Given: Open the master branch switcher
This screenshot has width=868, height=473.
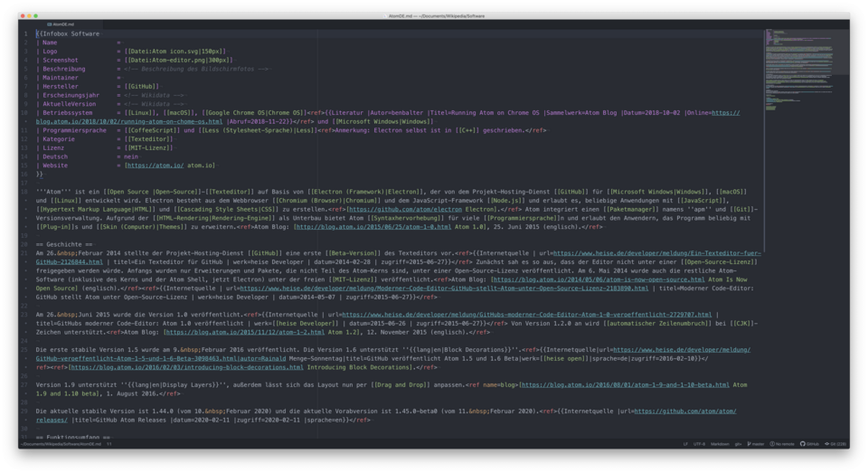Looking at the screenshot, I should pyautogui.click(x=756, y=444).
